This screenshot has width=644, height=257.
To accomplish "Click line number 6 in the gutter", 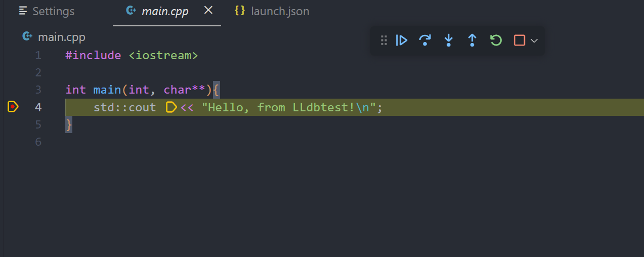I will 38,141.
